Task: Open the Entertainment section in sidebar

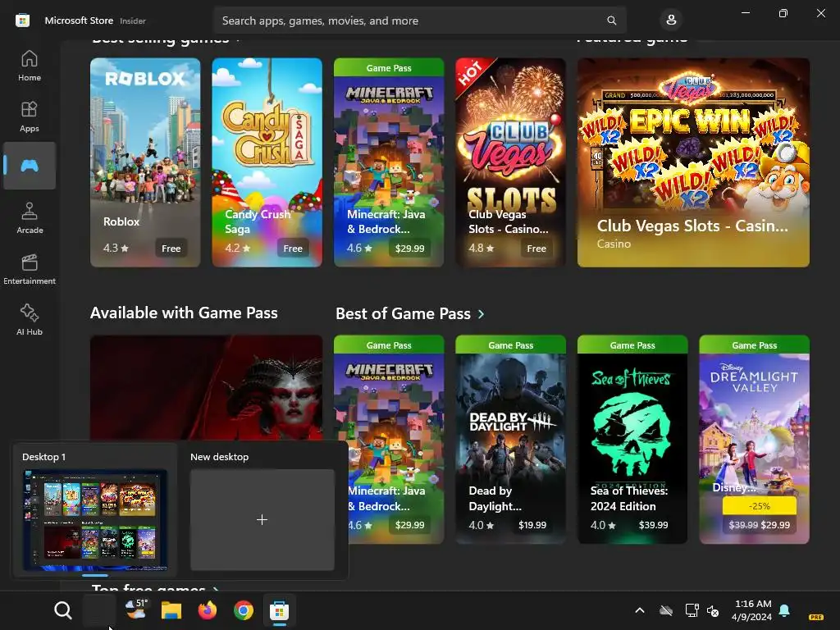Action: [x=30, y=269]
